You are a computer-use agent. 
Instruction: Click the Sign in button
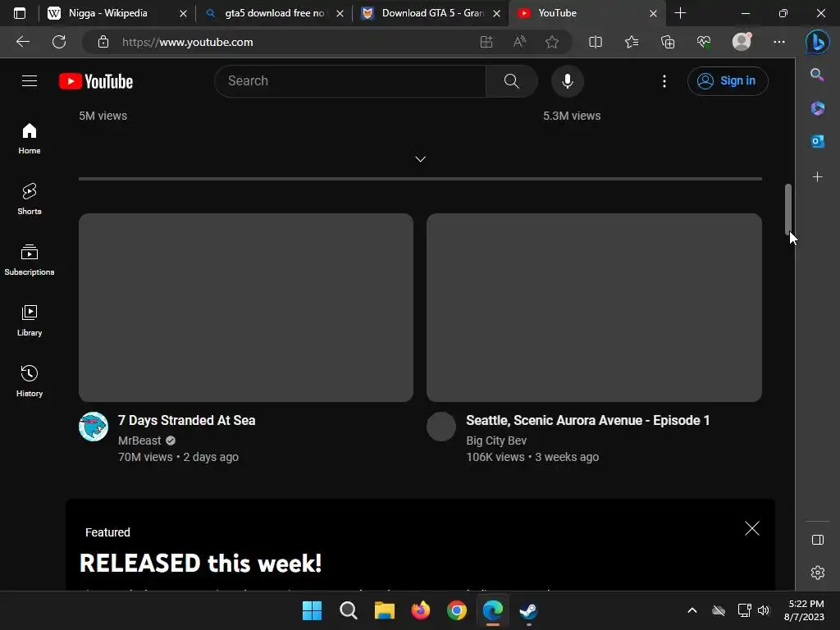[x=728, y=81]
